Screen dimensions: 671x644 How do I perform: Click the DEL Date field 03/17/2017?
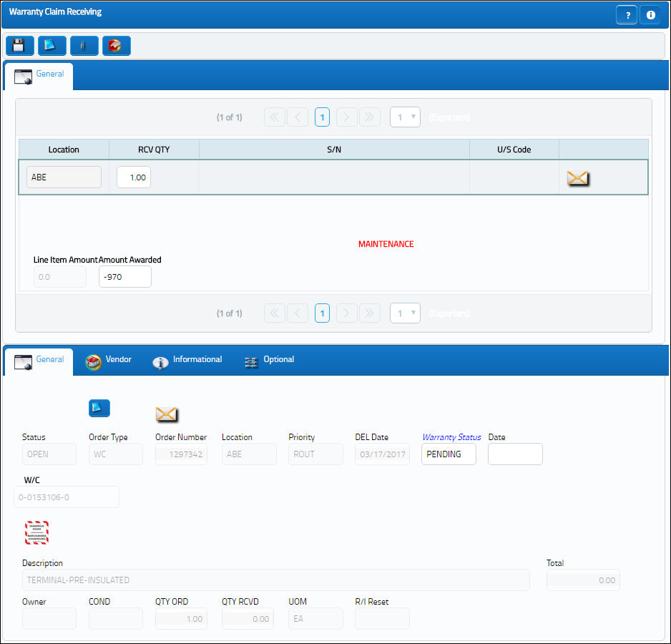click(x=382, y=454)
